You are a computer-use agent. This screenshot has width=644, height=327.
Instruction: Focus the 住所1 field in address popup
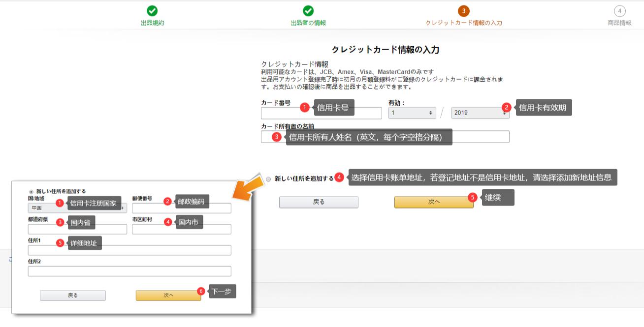pyautogui.click(x=129, y=250)
